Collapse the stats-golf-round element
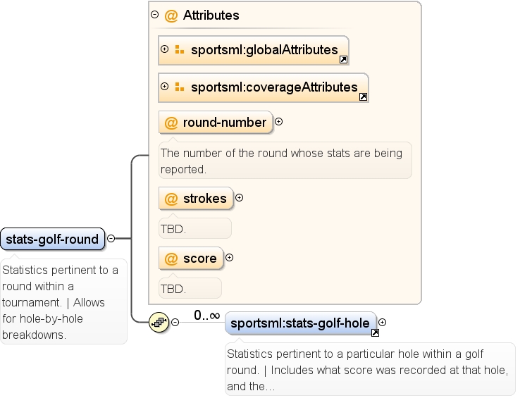The height and width of the screenshot is (398, 532). tap(111, 239)
